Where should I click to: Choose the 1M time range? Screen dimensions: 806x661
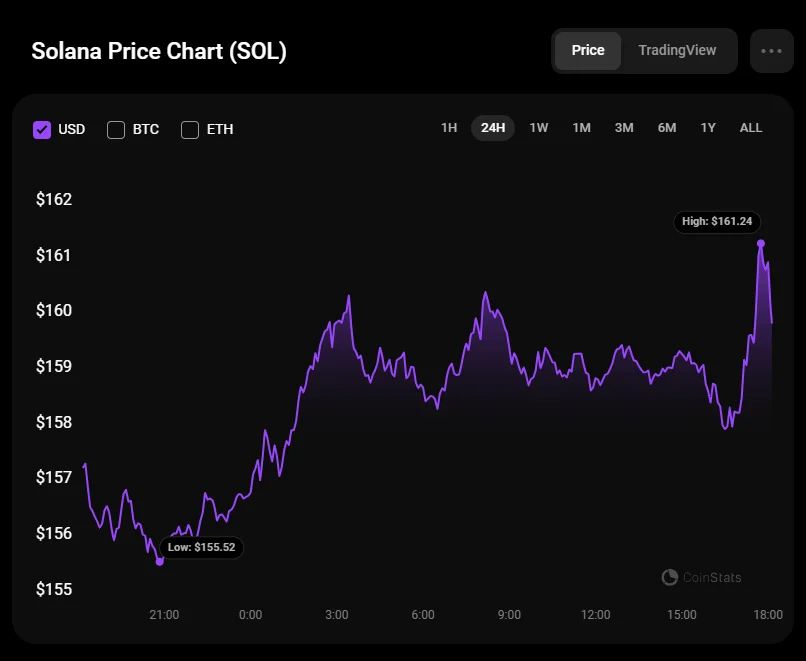click(581, 128)
